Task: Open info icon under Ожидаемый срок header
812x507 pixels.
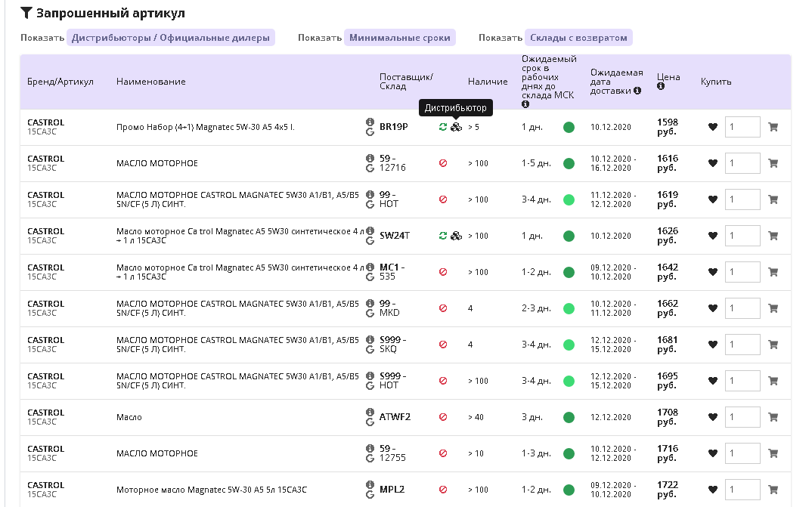Action: 525,104
